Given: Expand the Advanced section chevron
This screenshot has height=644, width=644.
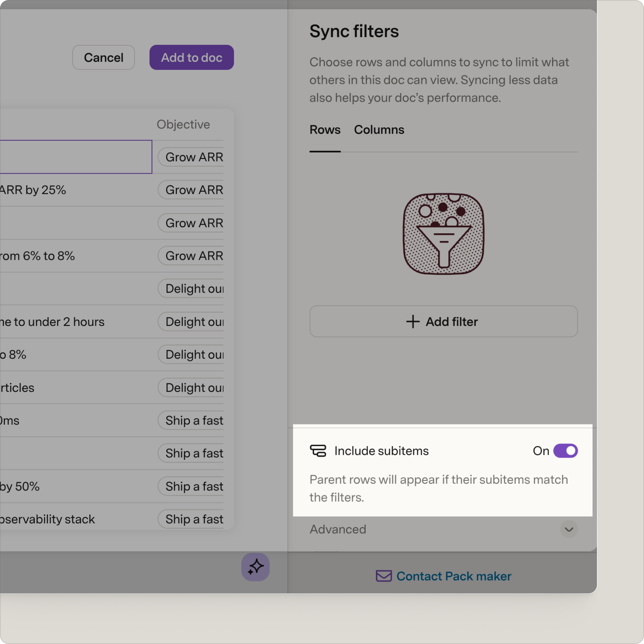Looking at the screenshot, I should pos(569,530).
